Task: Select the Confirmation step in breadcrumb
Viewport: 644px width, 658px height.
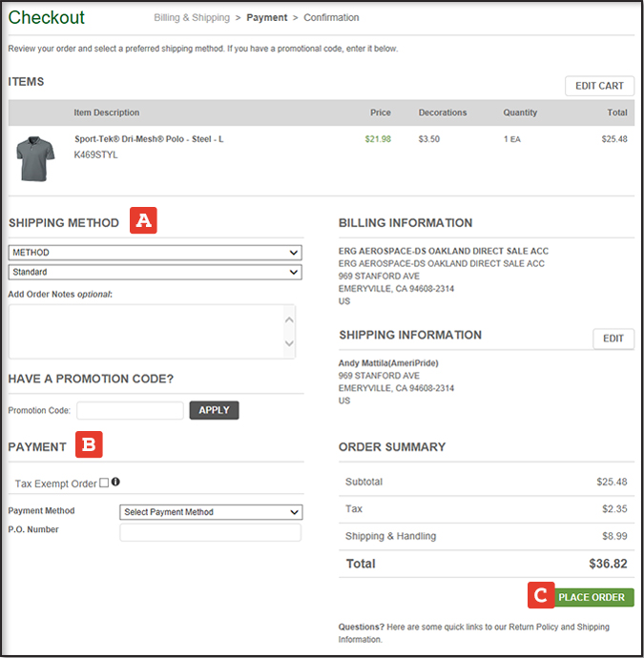Action: 331,17
